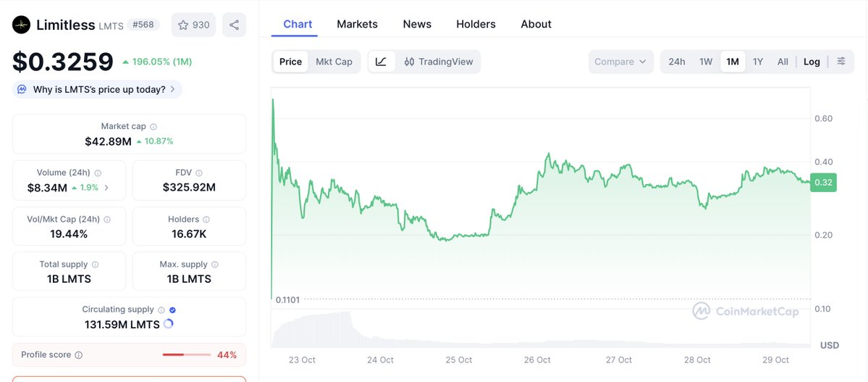Open the Holders tab
This screenshot has height=382, width=868.
pyautogui.click(x=476, y=24)
